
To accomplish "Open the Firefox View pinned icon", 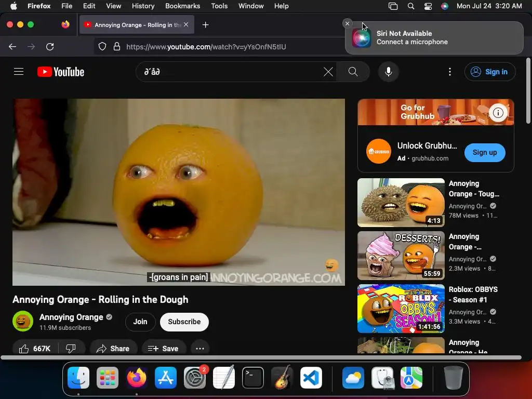I will pyautogui.click(x=65, y=24).
